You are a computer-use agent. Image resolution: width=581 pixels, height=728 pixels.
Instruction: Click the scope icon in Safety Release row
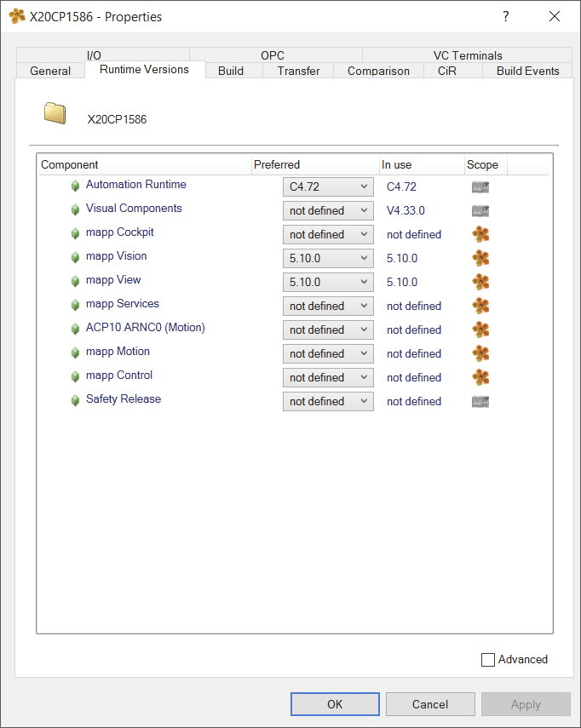pos(480,402)
